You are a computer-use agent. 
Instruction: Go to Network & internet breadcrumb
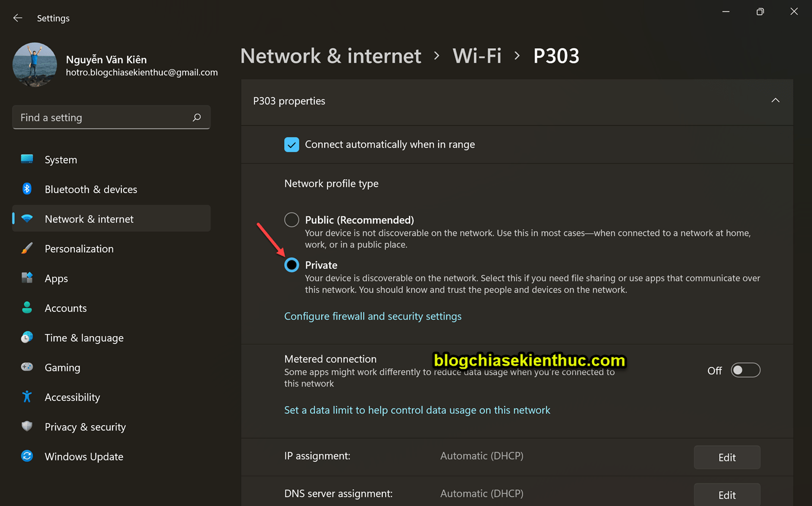coord(331,56)
